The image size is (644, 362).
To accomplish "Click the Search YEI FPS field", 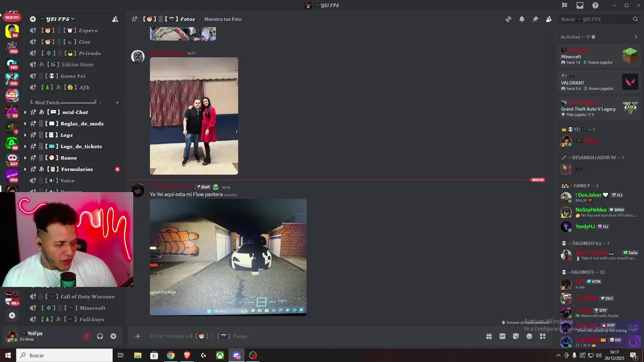I will click(599, 19).
